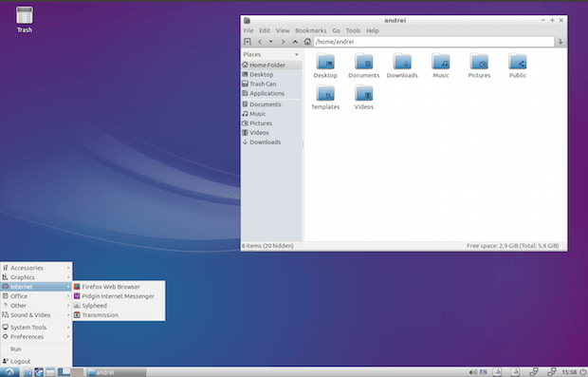Select Music bookmark in the Places sidebar
The width and height of the screenshot is (588, 377).
point(271,113)
